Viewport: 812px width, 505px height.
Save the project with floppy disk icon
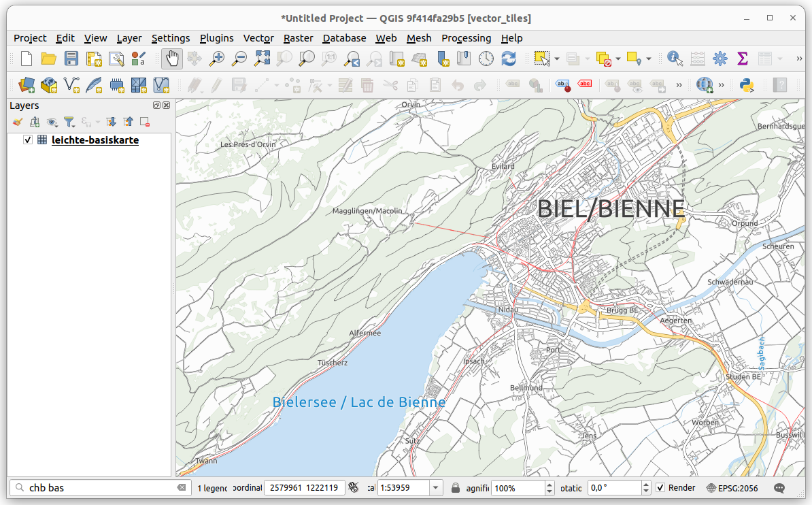pyautogui.click(x=71, y=59)
